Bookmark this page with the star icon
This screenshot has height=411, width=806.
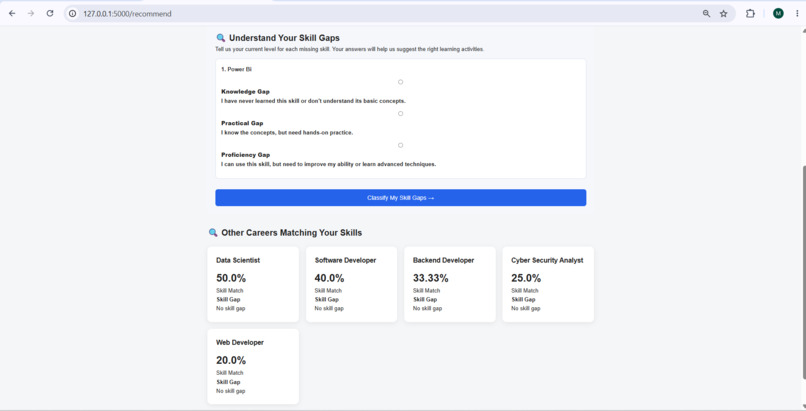point(723,14)
